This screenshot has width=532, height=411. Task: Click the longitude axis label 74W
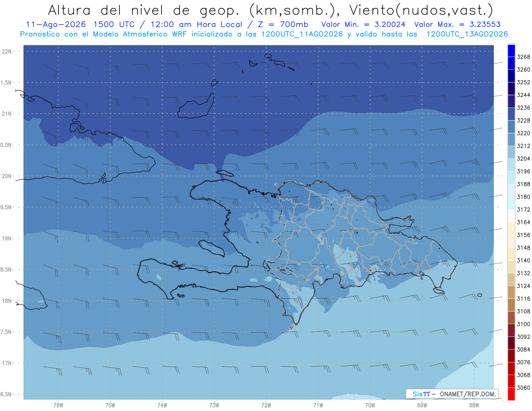pos(162,405)
